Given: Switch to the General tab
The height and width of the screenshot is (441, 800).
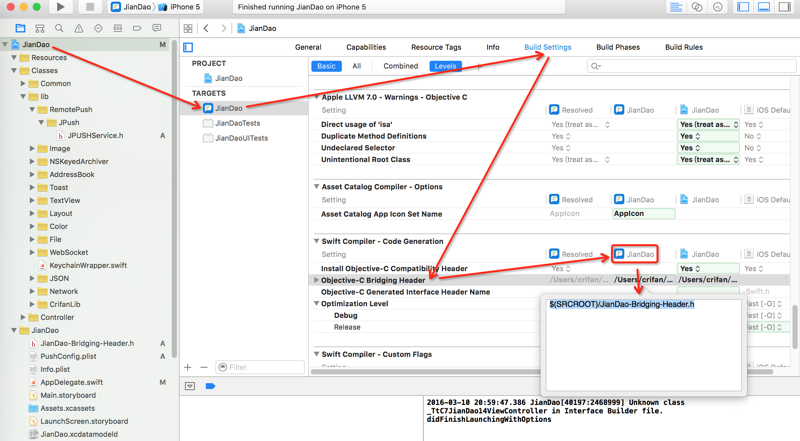Looking at the screenshot, I should (x=308, y=47).
